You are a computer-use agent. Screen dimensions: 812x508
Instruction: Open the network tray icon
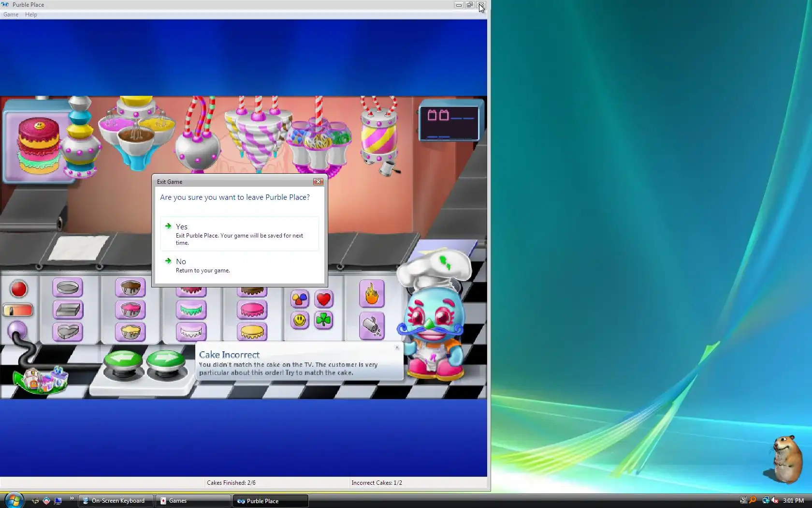(x=766, y=501)
